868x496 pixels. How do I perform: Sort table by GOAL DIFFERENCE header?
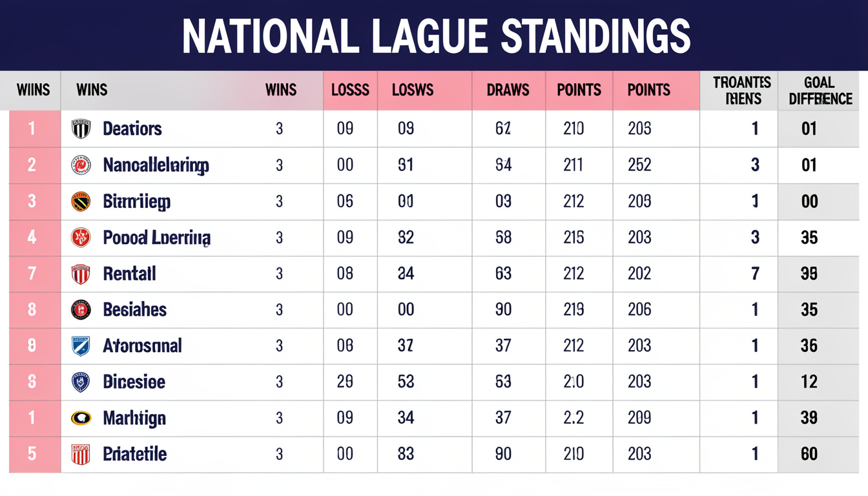(x=820, y=90)
